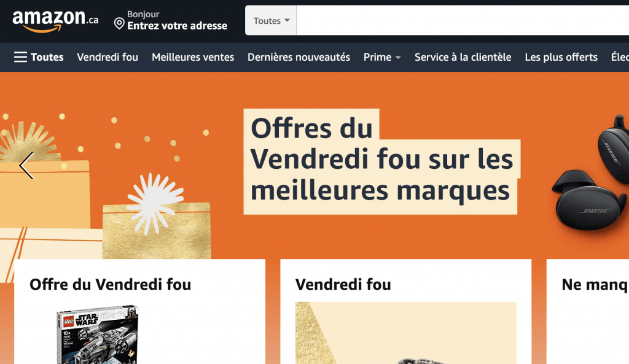Open Meilleures ventes menu item

(193, 57)
